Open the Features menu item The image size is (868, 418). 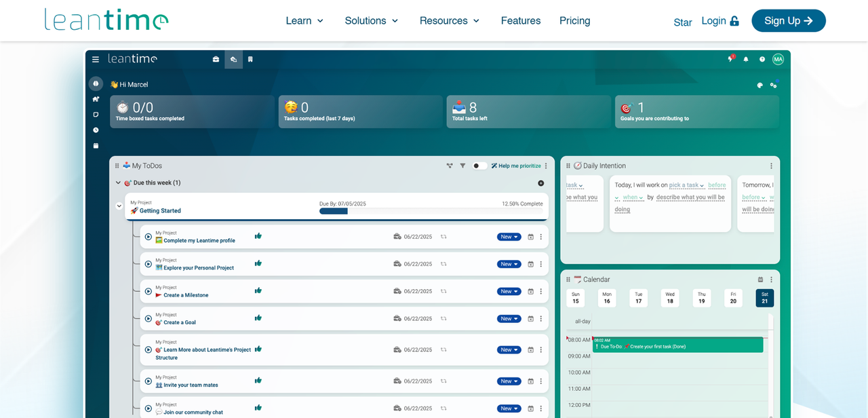coord(521,21)
